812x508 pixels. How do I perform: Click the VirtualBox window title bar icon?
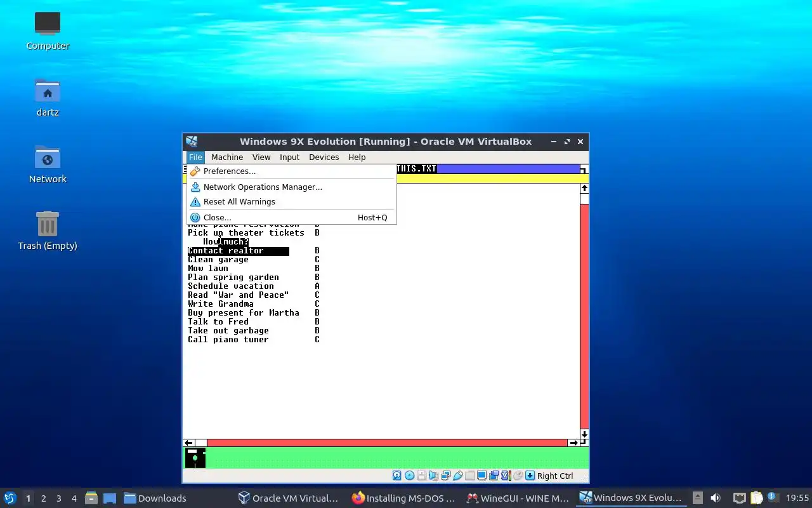click(x=192, y=142)
